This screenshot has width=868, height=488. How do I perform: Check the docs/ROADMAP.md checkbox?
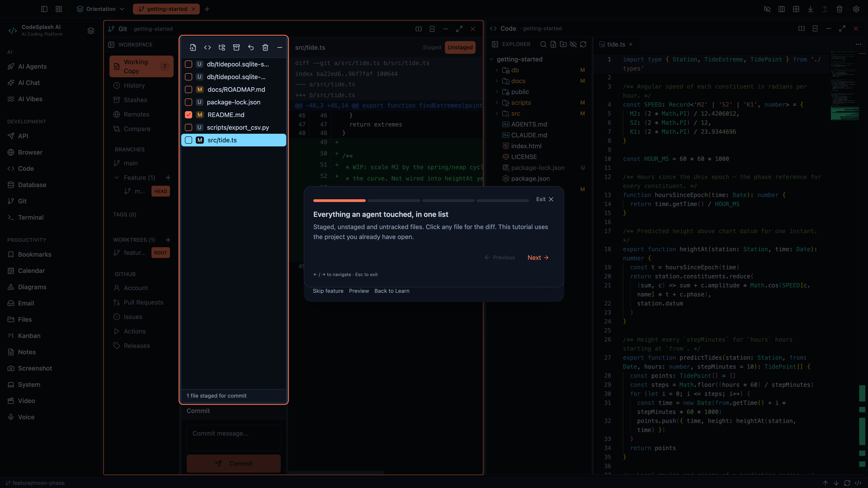[x=188, y=90]
